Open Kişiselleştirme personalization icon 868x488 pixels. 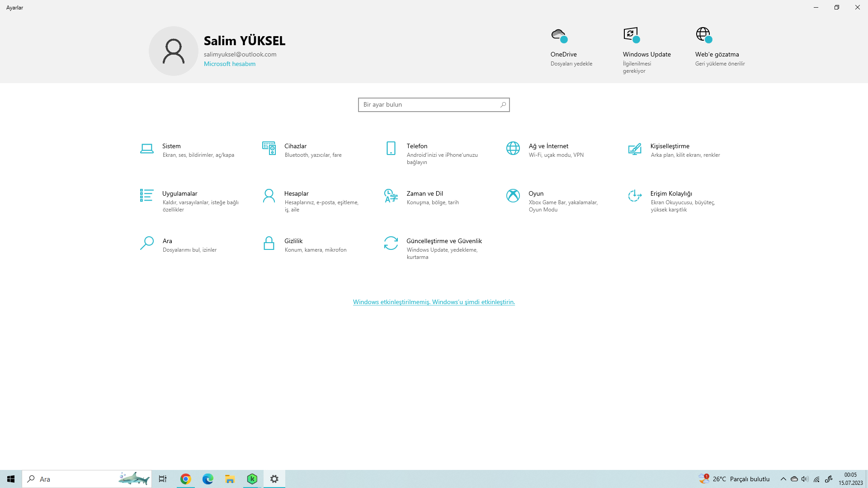[x=635, y=148]
